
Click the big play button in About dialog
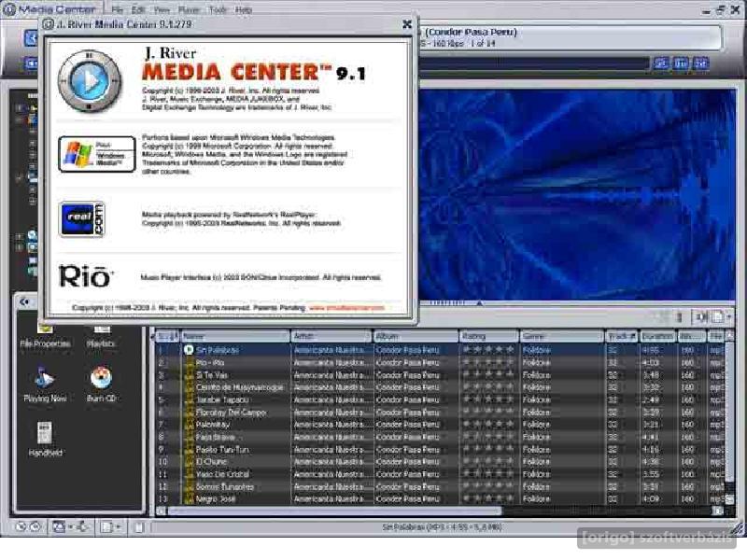[89, 81]
